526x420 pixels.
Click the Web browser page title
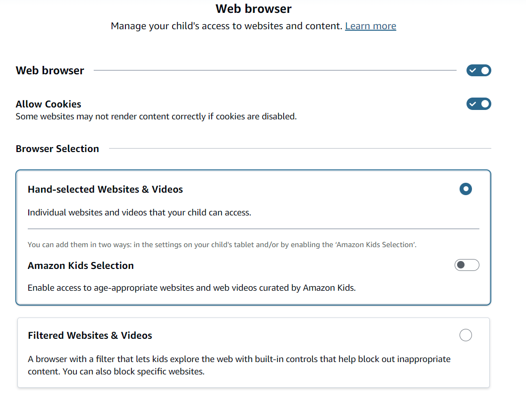(x=253, y=8)
